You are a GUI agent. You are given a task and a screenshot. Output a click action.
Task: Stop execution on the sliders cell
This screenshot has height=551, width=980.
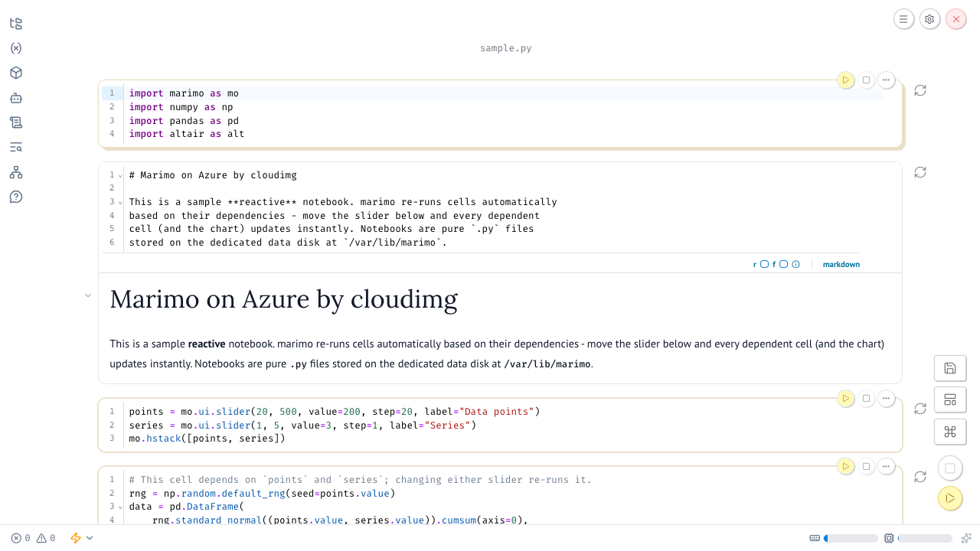pyautogui.click(x=866, y=399)
